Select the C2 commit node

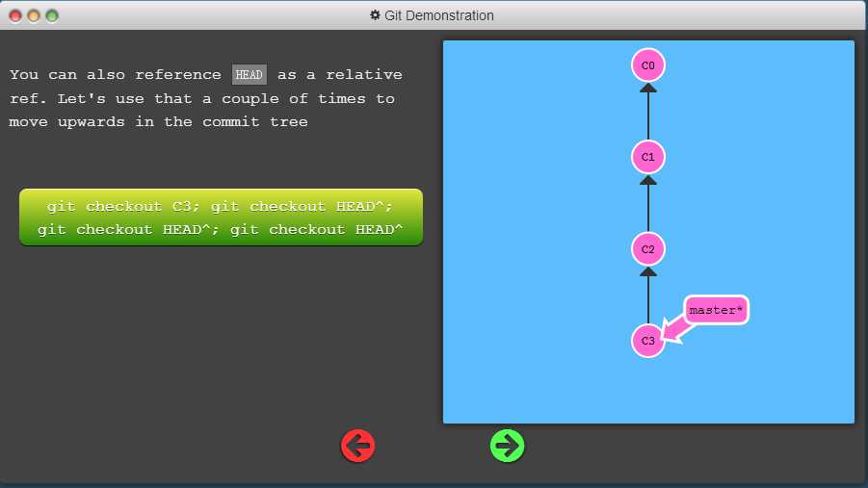click(647, 249)
